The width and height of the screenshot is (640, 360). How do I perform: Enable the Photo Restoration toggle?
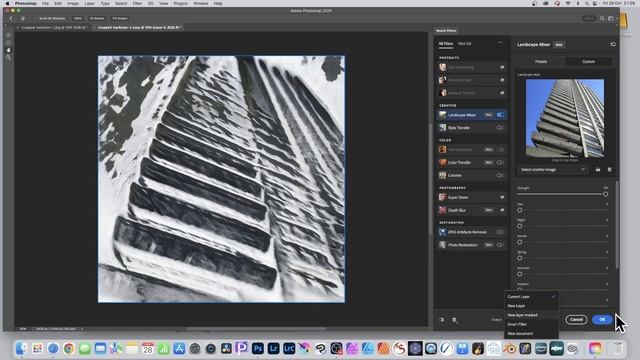pyautogui.click(x=500, y=245)
